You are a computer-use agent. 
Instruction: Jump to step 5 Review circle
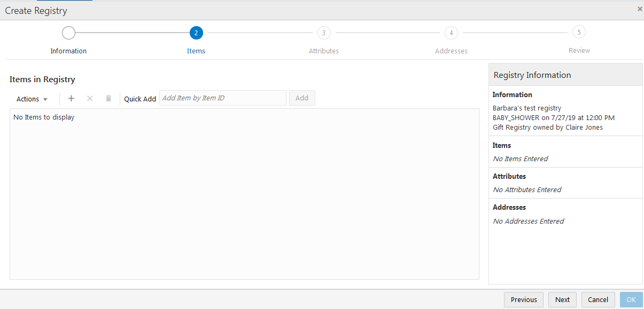tap(578, 32)
